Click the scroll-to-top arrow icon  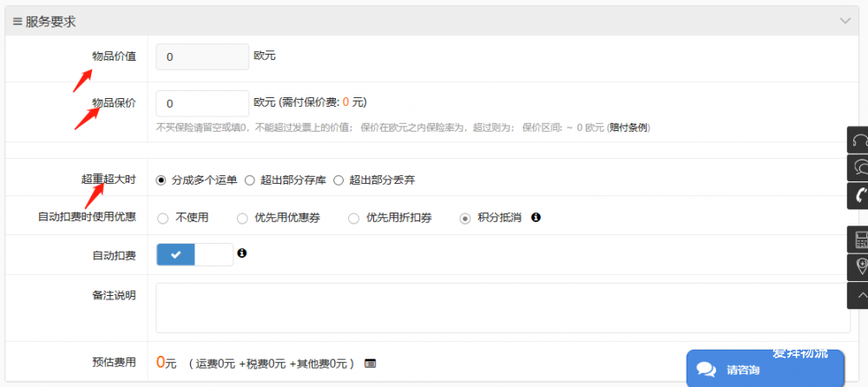(859, 295)
